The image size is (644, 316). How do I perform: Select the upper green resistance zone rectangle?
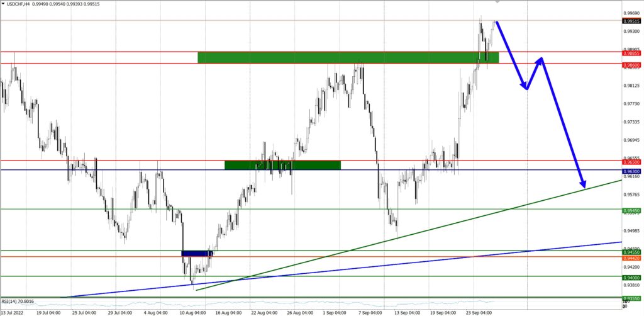pyautogui.click(x=348, y=57)
